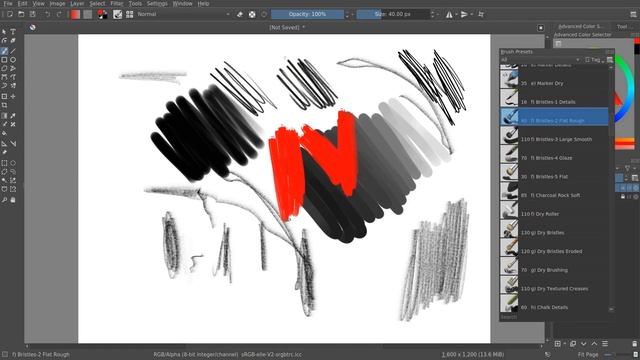640x360 pixels.
Task: Open the brush presets 'All' tag filter dropdown
Action: (540, 60)
